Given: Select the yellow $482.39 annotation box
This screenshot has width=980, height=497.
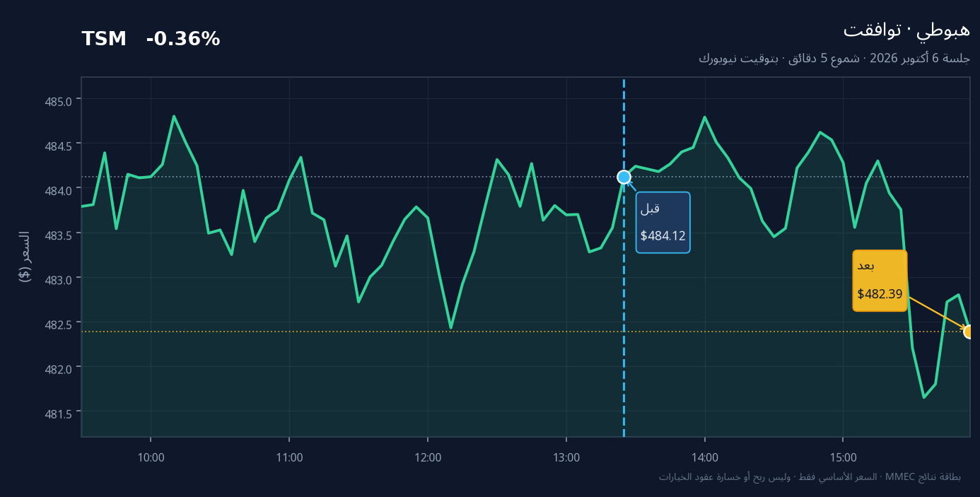Looking at the screenshot, I should tap(880, 281).
